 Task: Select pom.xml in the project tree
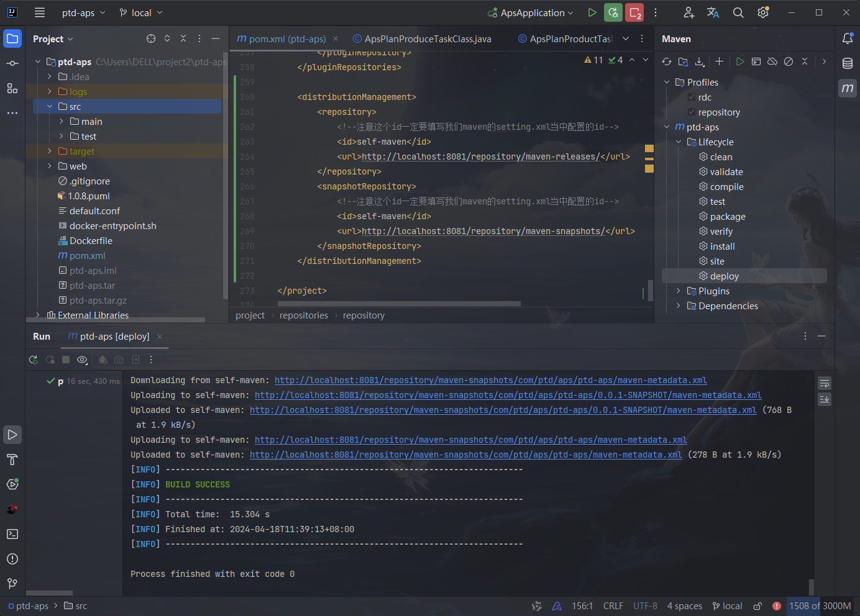[x=88, y=256]
